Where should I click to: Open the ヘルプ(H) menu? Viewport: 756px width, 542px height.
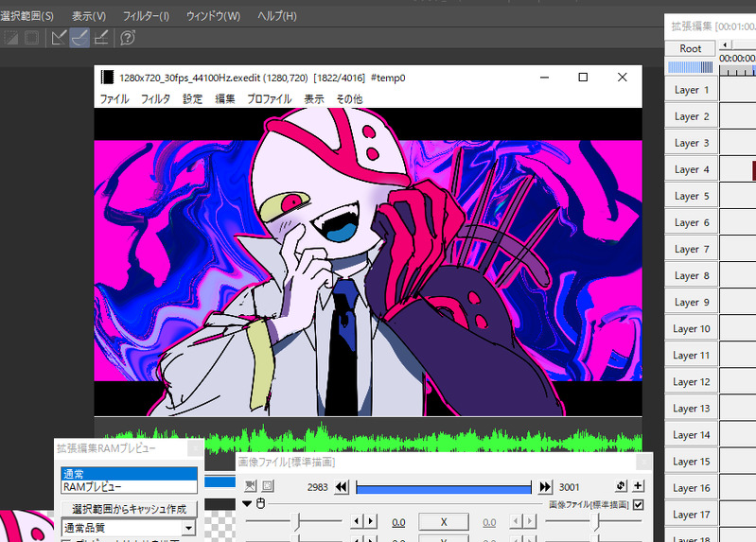click(276, 16)
